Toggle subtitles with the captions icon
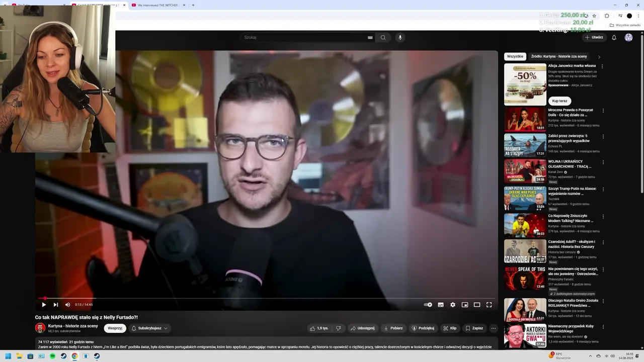This screenshot has width=644, height=362. [x=441, y=305]
